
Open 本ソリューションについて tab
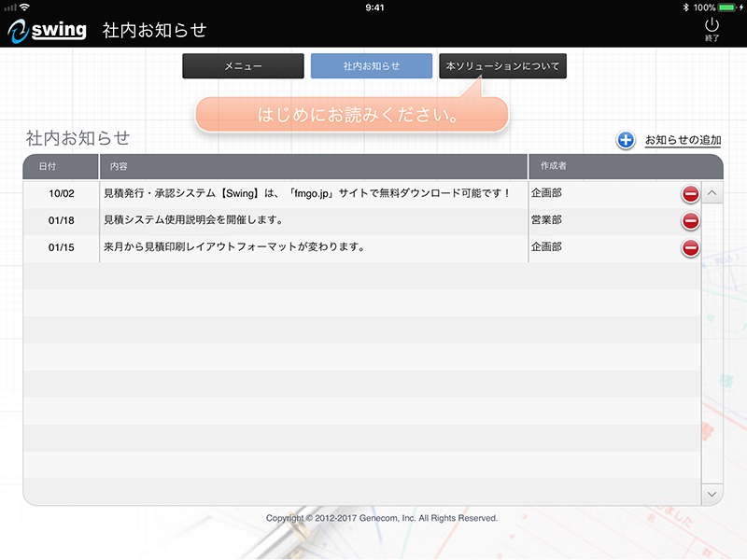tap(502, 66)
